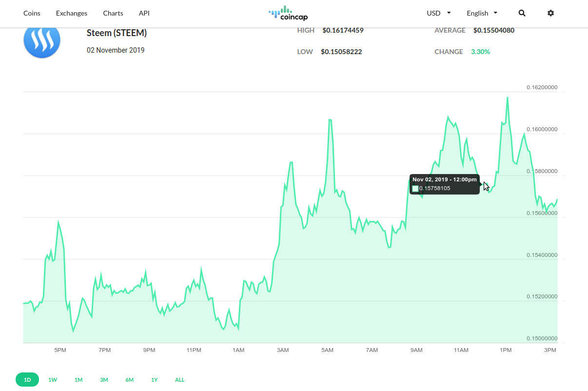Click the 9AM x-axis label

pyautogui.click(x=416, y=350)
